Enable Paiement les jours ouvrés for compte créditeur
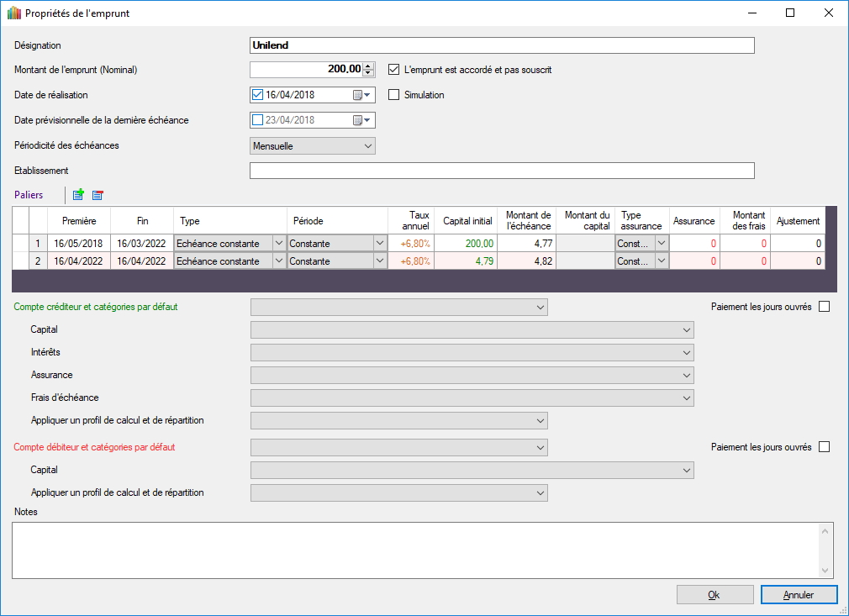 click(x=824, y=307)
